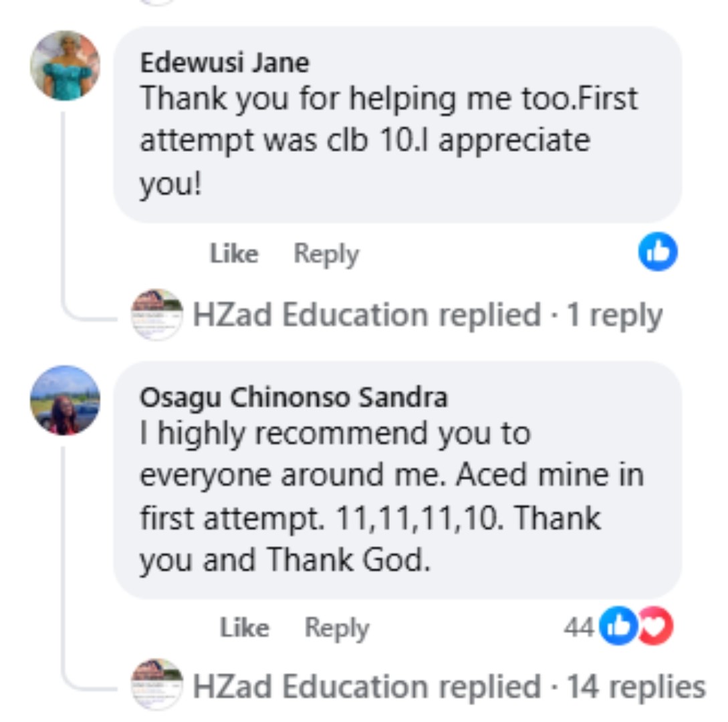Click thumbs-up reaction icon on Jane's comment
The height and width of the screenshot is (722, 728).
click(x=658, y=252)
